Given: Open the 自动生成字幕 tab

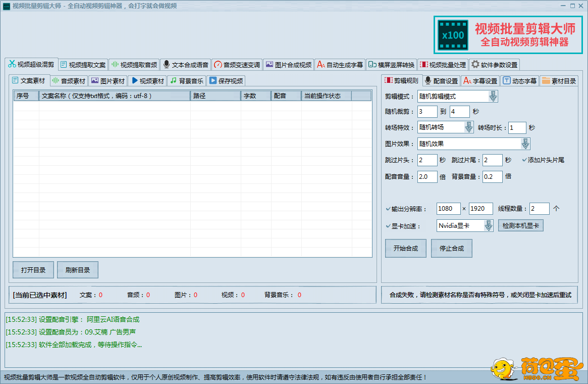Looking at the screenshot, I should 341,65.
